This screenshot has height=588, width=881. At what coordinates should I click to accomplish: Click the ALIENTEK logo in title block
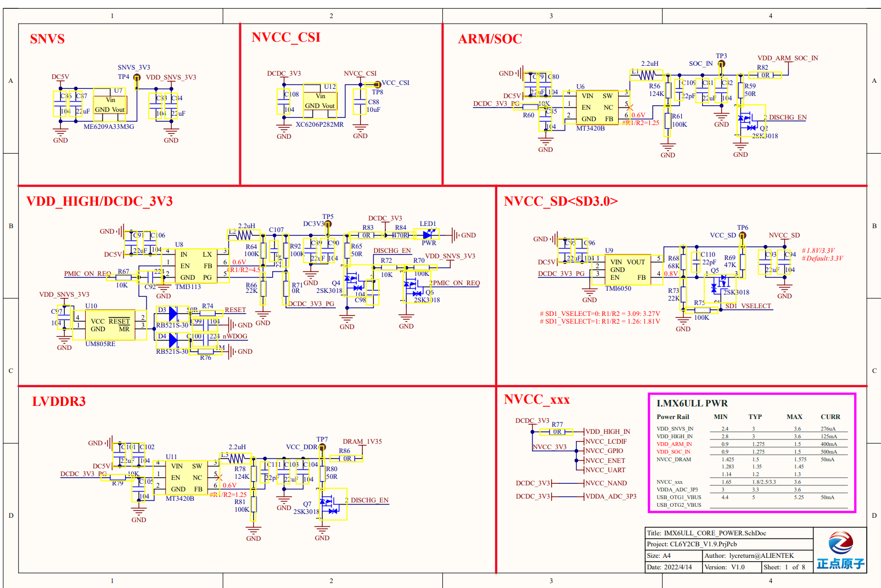pos(840,550)
